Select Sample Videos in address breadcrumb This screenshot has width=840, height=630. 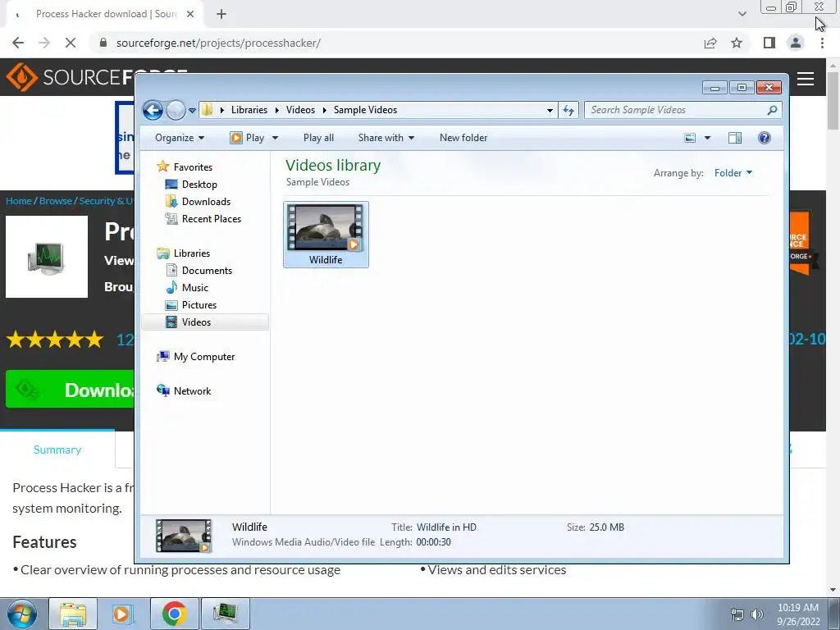tap(365, 110)
